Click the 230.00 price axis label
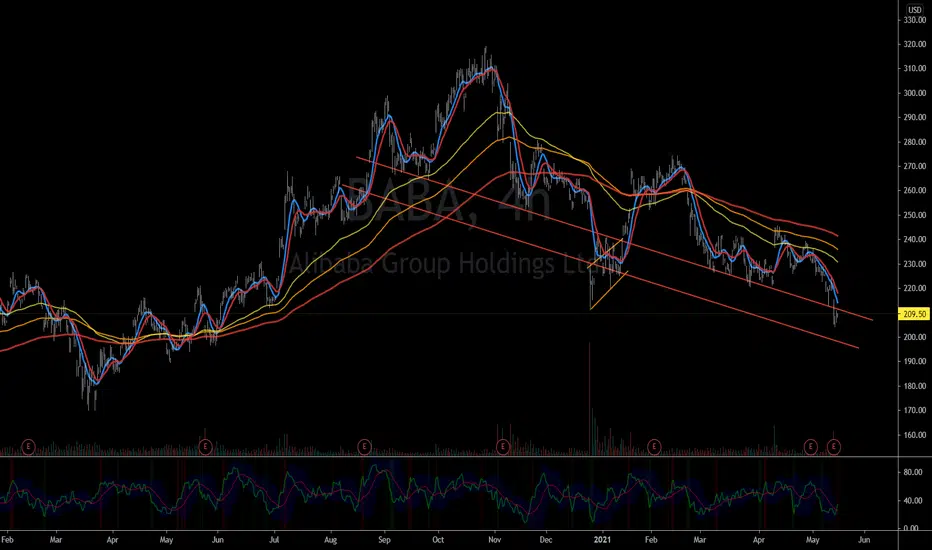The width and height of the screenshot is (932, 550). tap(915, 264)
